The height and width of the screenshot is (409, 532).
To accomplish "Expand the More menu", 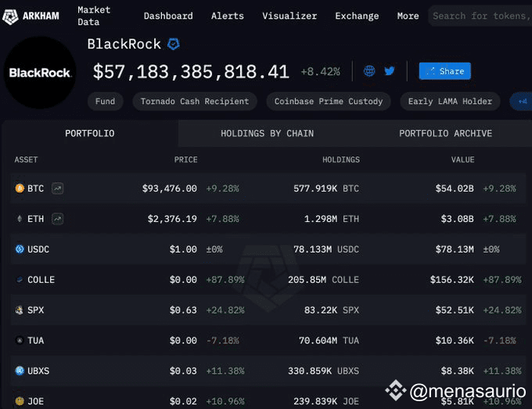I will 408,16.
